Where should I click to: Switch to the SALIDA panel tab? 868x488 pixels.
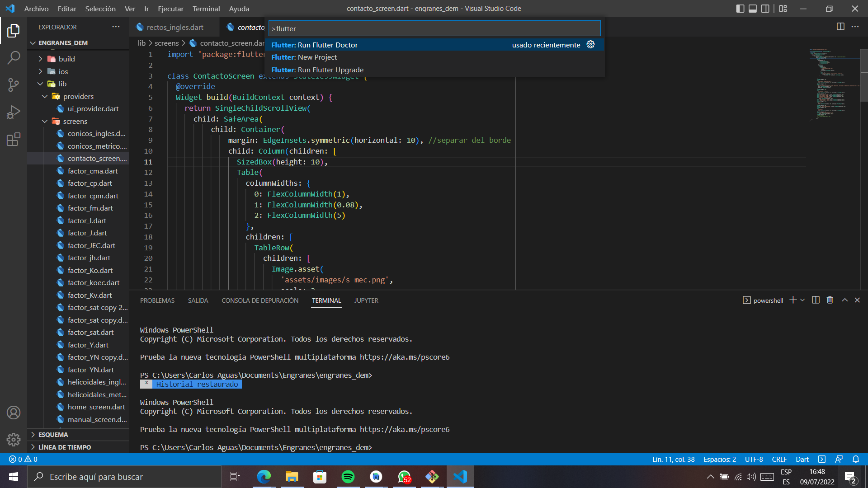198,300
